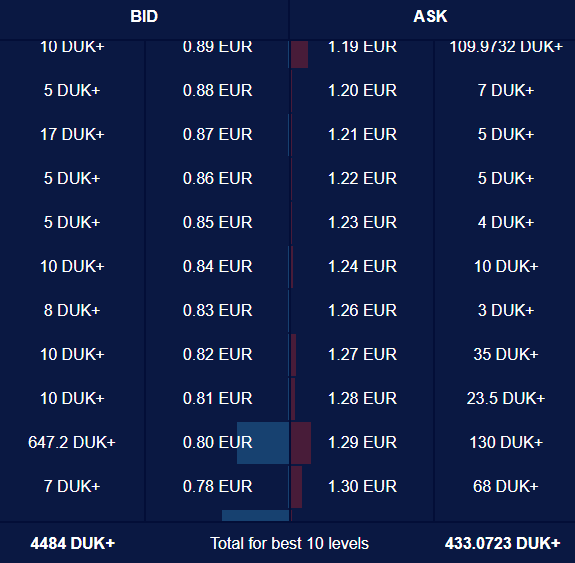The image size is (575, 563).
Task: Click the 647.2 DUK+ bid volume
Action: click(x=72, y=442)
